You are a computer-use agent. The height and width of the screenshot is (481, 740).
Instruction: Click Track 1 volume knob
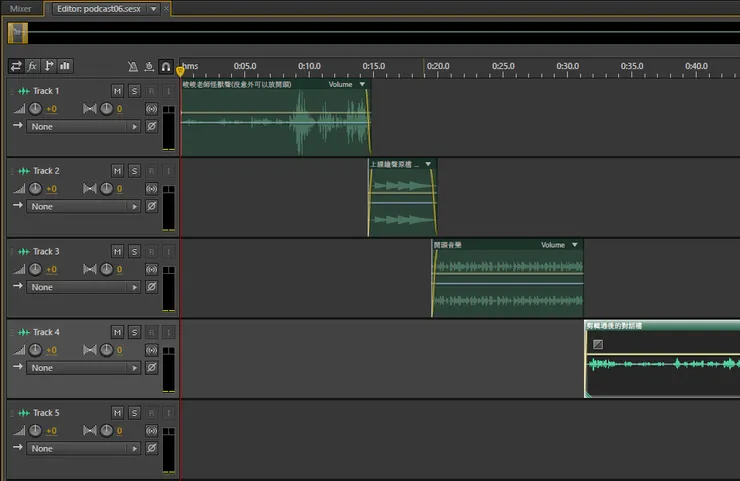[x=35, y=109]
